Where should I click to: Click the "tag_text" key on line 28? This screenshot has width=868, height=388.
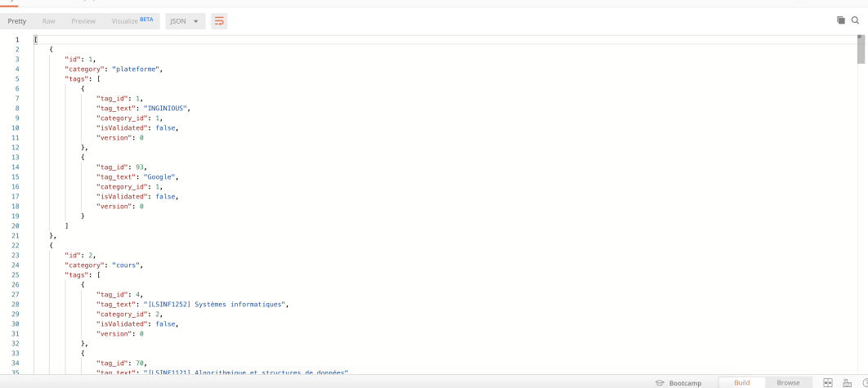116,305
